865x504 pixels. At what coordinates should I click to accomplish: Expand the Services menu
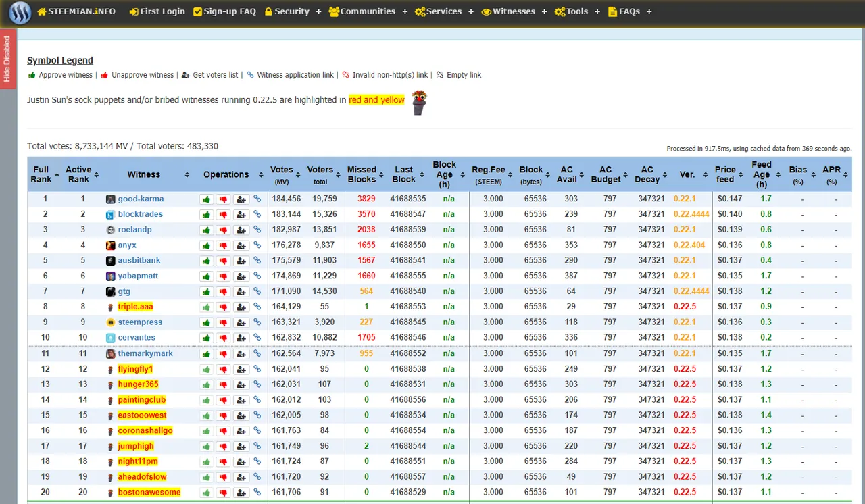pos(444,11)
